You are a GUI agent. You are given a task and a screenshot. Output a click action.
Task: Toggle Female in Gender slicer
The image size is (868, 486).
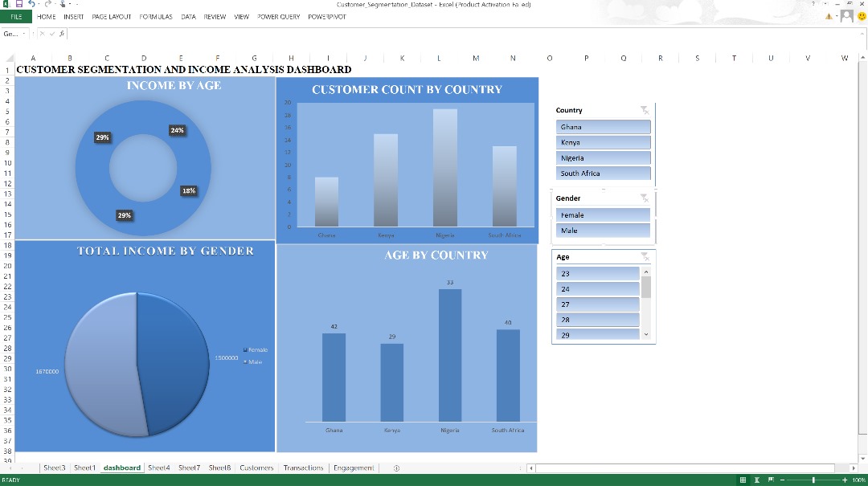[x=603, y=214]
